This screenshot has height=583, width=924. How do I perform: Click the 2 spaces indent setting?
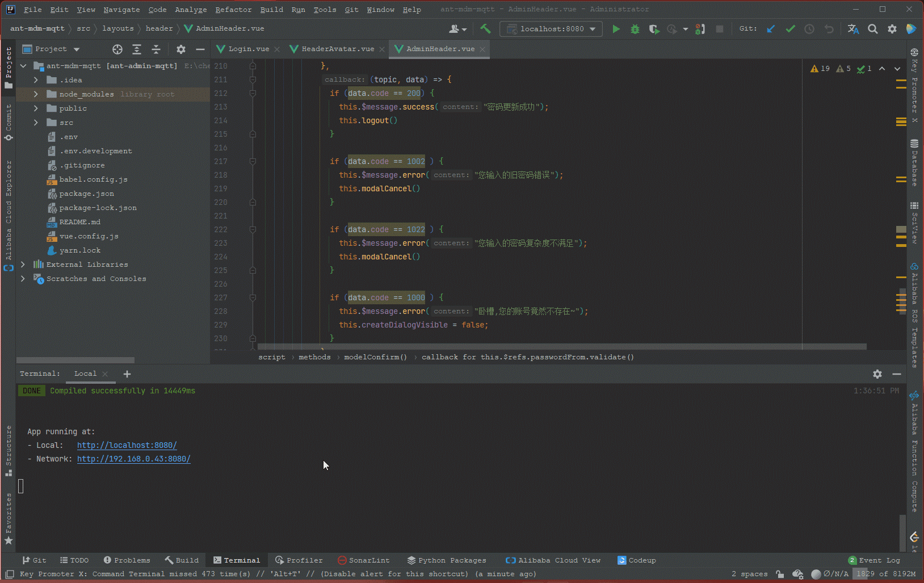pos(749,574)
